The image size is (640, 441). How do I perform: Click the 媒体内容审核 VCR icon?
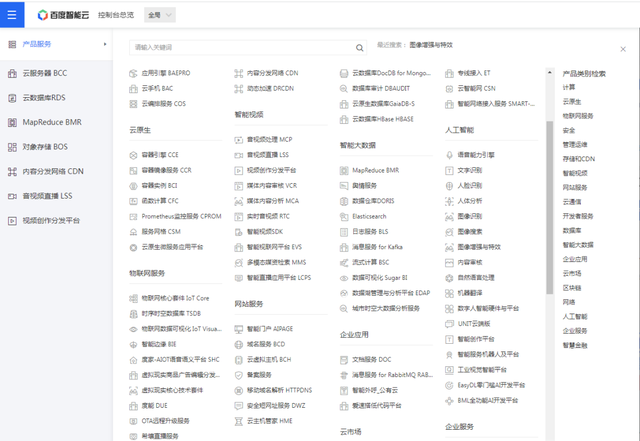click(x=239, y=186)
